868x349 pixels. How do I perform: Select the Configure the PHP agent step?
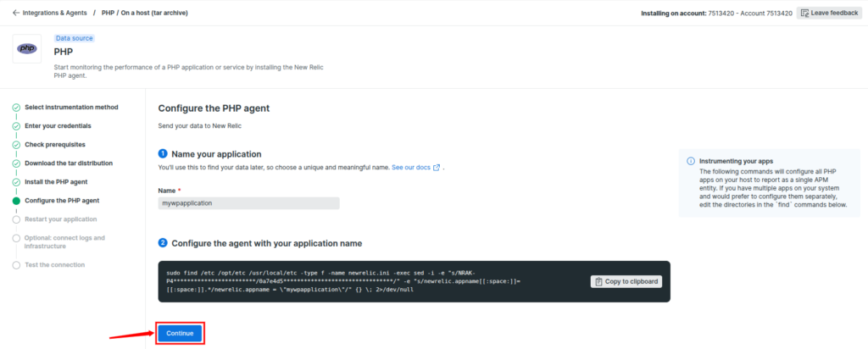click(62, 201)
